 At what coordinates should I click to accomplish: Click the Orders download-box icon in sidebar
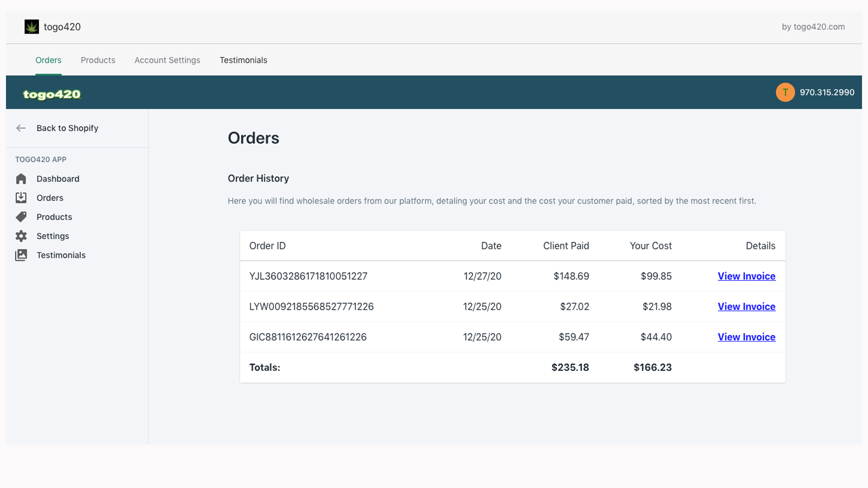pyautogui.click(x=21, y=198)
